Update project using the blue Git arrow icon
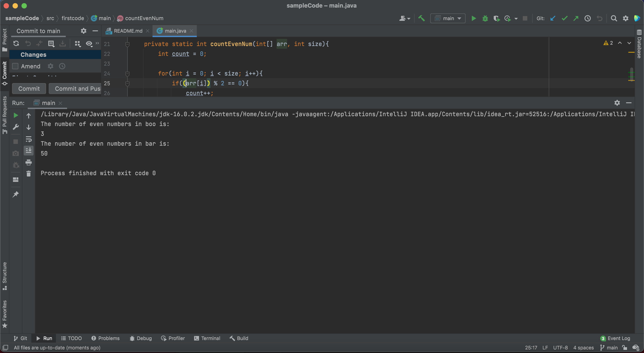Image resolution: width=644 pixels, height=353 pixels. 553,18
